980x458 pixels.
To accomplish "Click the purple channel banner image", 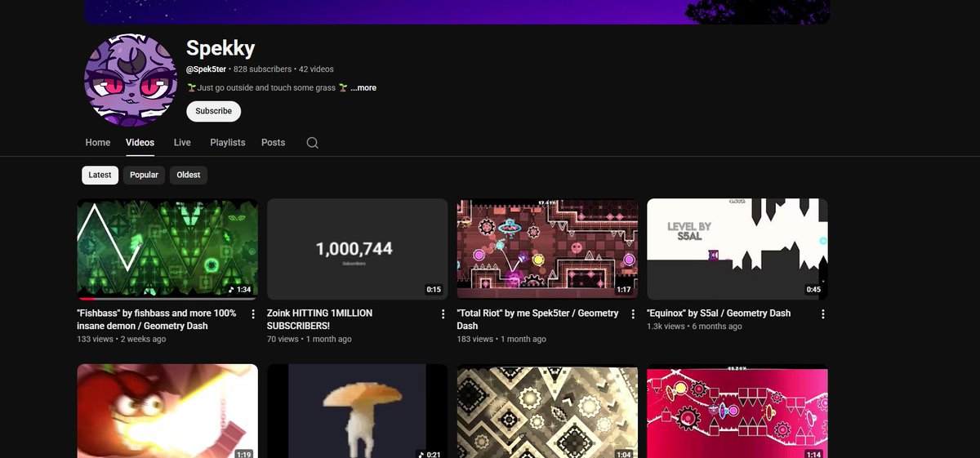I will (x=457, y=12).
